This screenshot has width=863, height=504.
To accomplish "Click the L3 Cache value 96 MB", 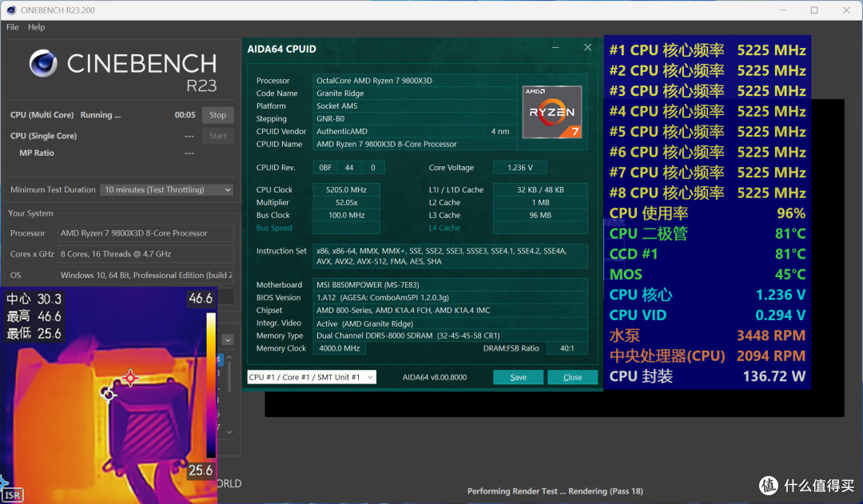I will tap(540, 215).
